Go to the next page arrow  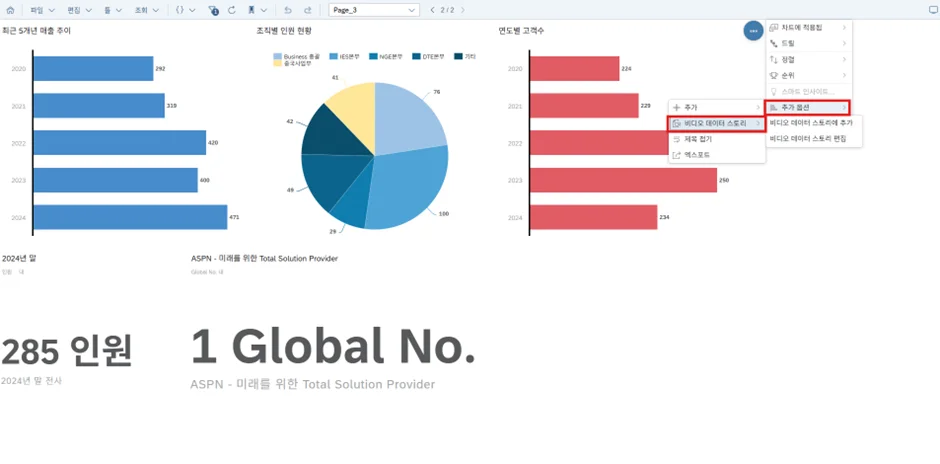pos(462,10)
